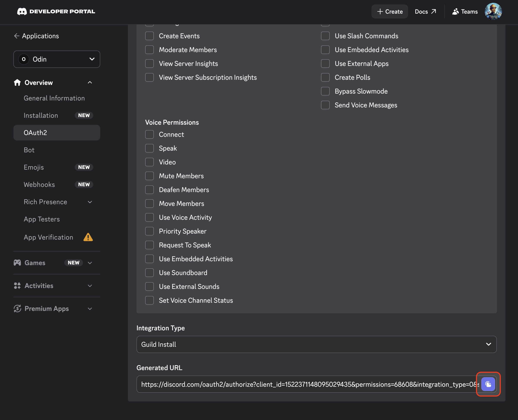518x420 pixels.
Task: Tick the Speak voice permission
Action: [149, 148]
